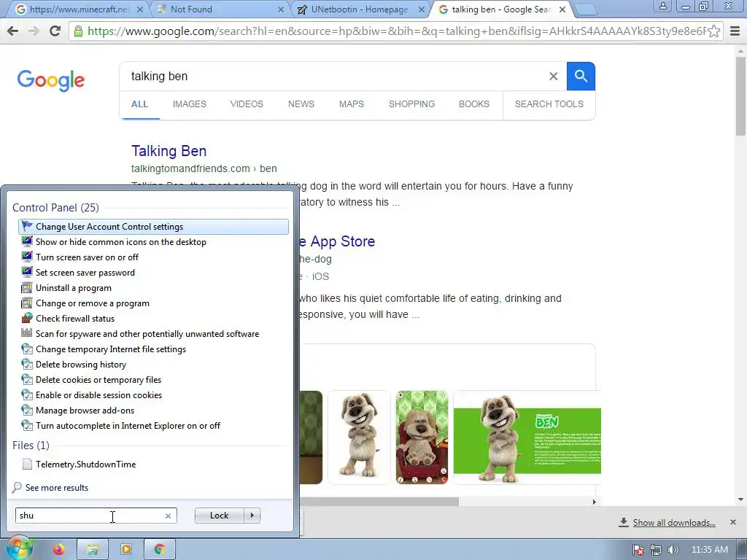Open Turn screen saver on or off

click(x=153, y=257)
